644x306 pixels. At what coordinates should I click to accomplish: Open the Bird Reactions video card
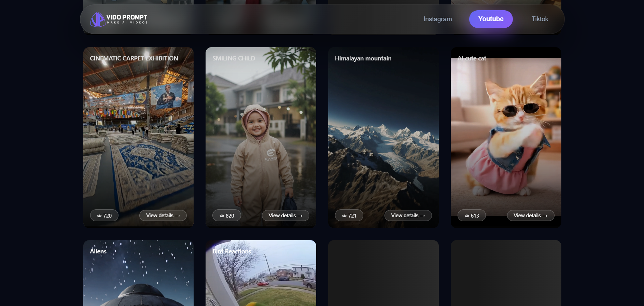point(261,273)
